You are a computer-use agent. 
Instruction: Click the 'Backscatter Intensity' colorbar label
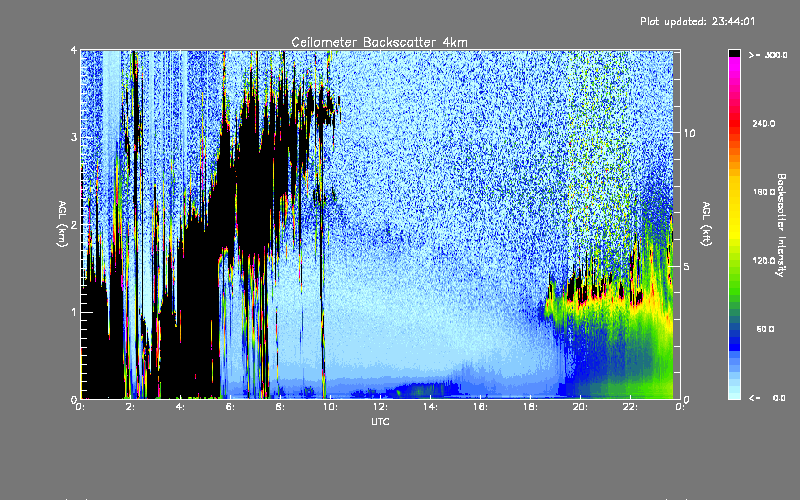coord(781,225)
